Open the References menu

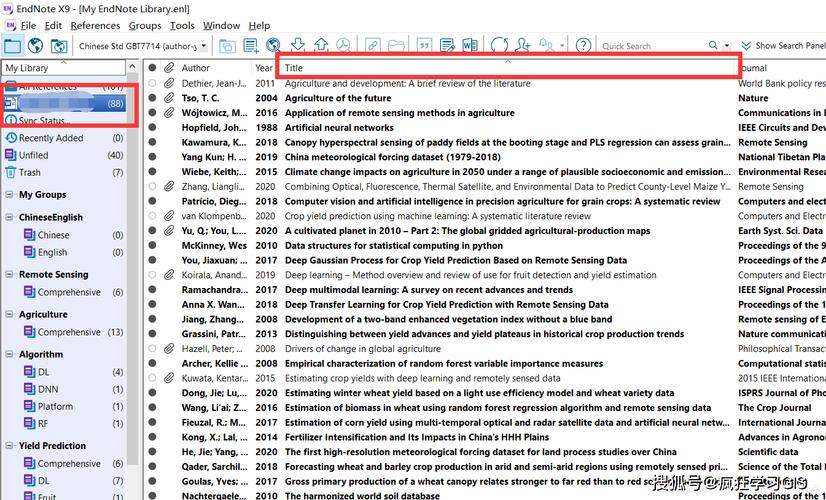point(95,25)
